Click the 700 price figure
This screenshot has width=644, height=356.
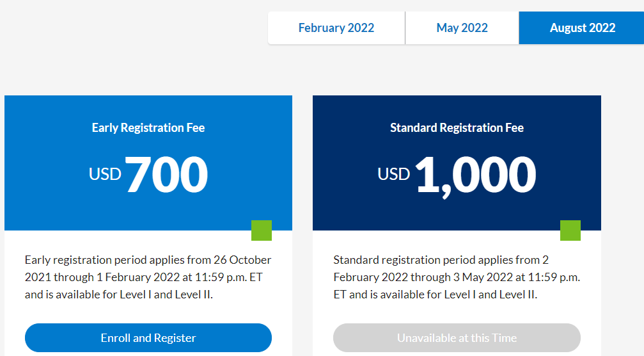[166, 174]
